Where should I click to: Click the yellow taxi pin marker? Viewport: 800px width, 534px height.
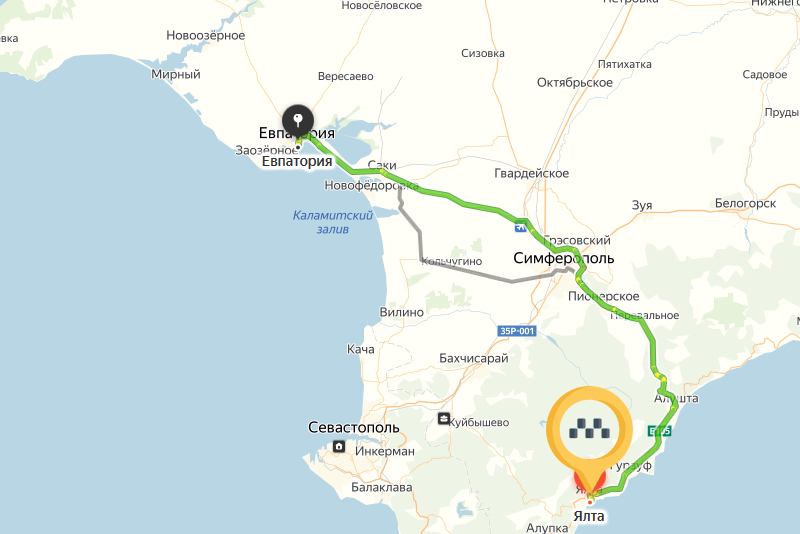[x=589, y=430]
